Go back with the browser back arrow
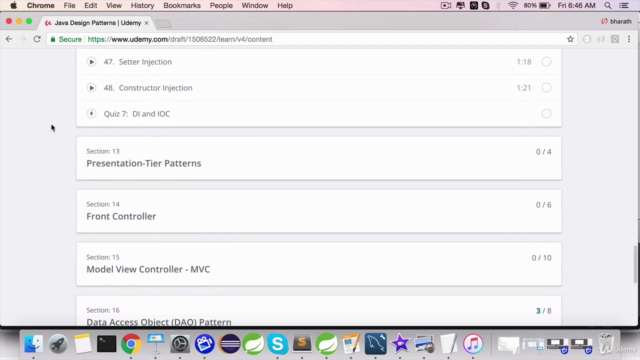 pyautogui.click(x=9, y=39)
